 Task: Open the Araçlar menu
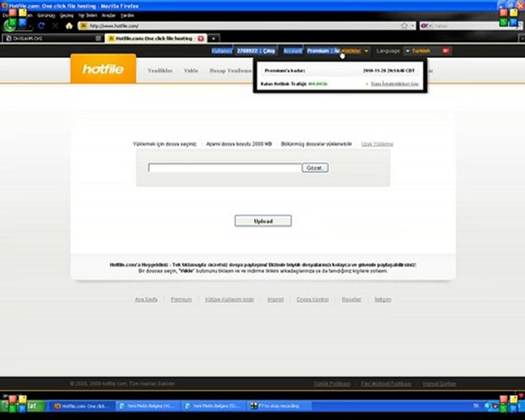(108, 15)
